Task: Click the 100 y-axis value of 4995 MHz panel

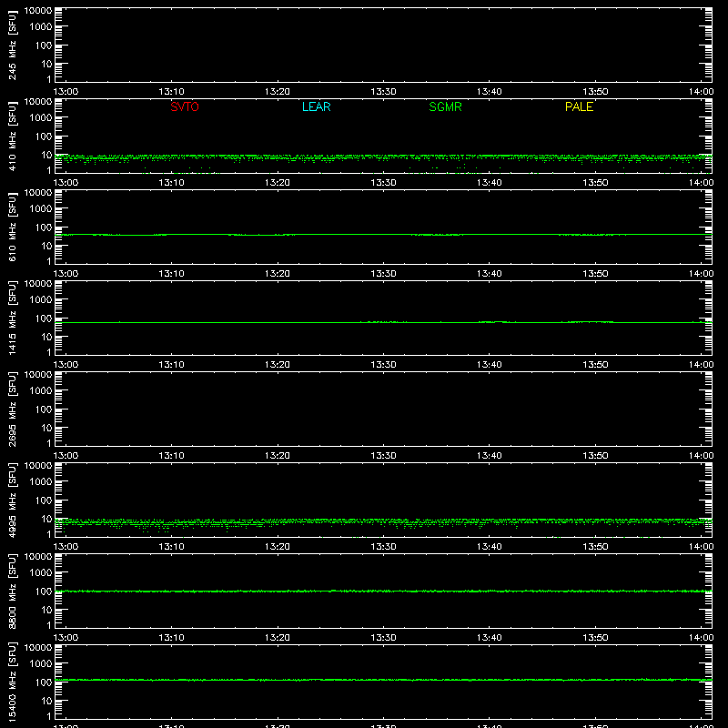Action: click(x=44, y=500)
